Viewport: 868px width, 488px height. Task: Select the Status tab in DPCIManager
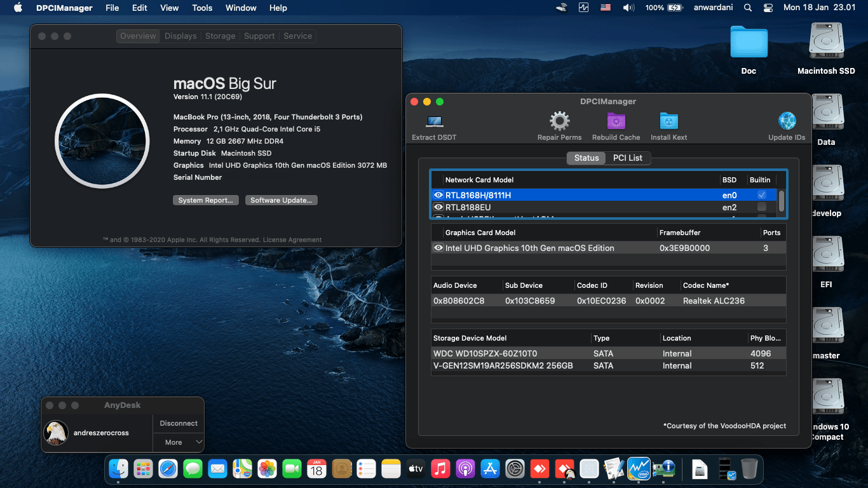point(586,158)
